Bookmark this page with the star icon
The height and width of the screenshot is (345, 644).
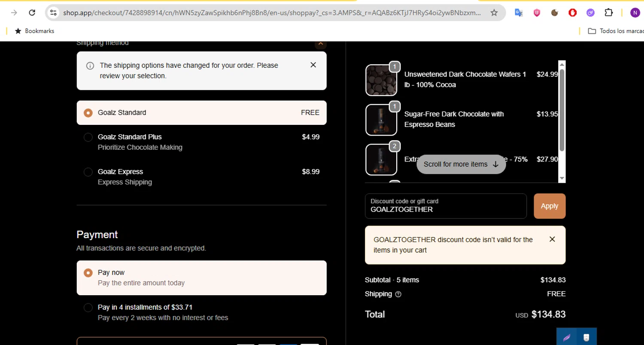click(x=494, y=12)
